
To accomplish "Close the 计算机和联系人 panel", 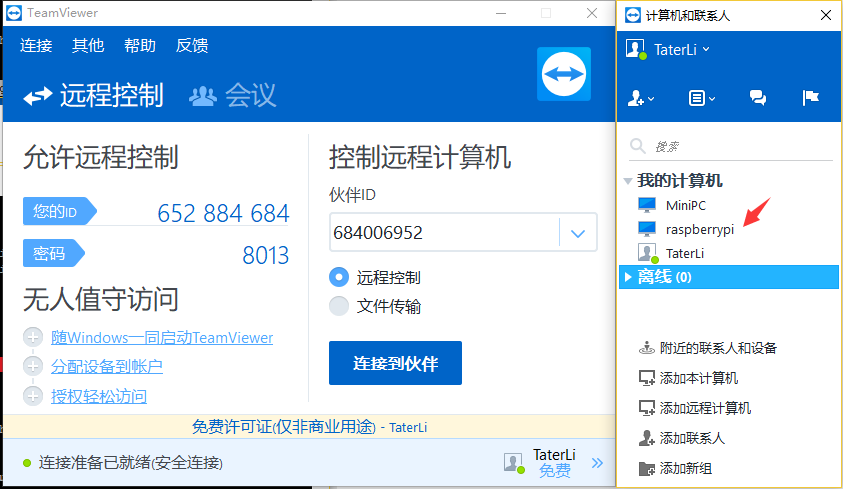I will (826, 15).
